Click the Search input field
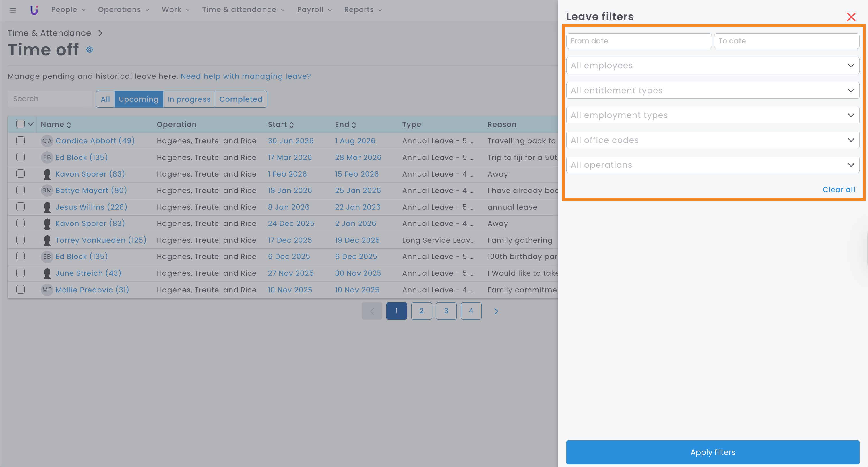Image resolution: width=868 pixels, height=467 pixels. tap(50, 99)
